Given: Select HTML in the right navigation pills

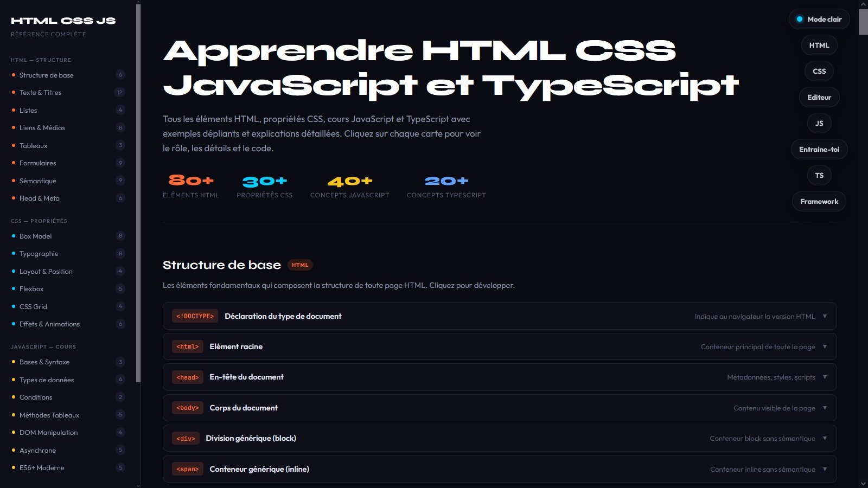Looking at the screenshot, I should [819, 45].
